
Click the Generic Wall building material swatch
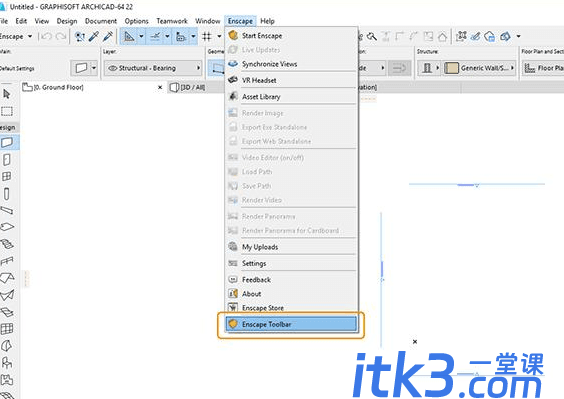(451, 68)
